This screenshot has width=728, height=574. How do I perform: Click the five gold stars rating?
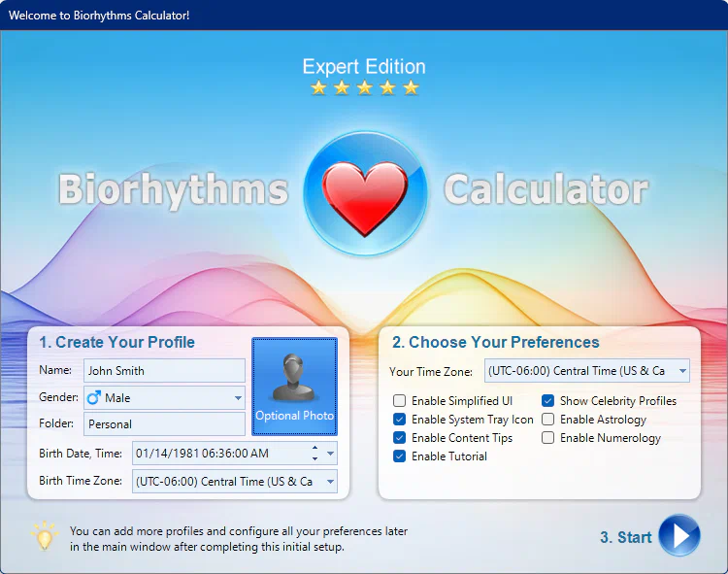pos(364,88)
